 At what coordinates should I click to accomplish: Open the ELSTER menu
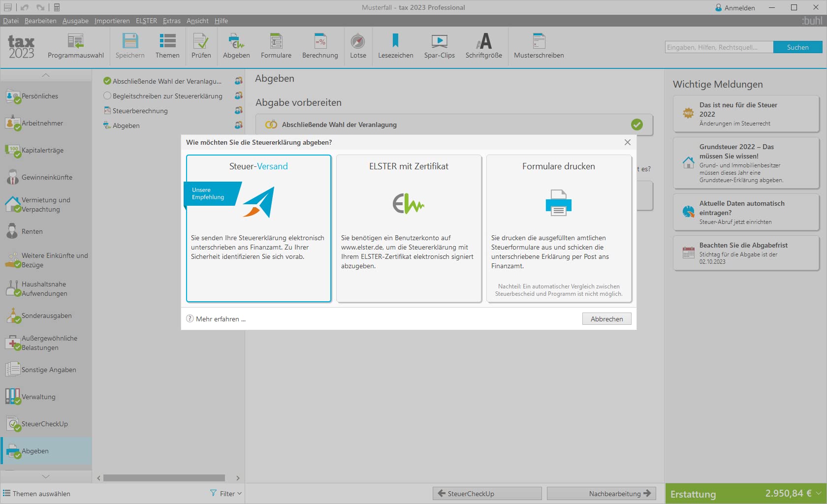click(146, 21)
